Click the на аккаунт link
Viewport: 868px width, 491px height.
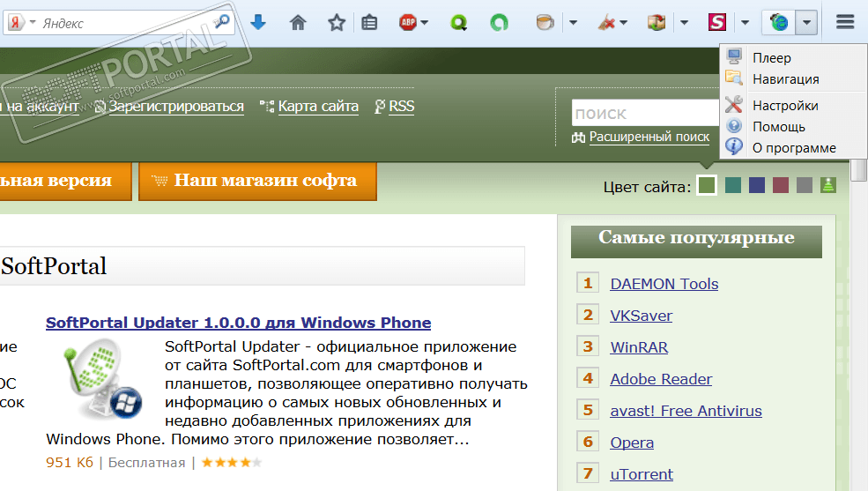[40, 107]
